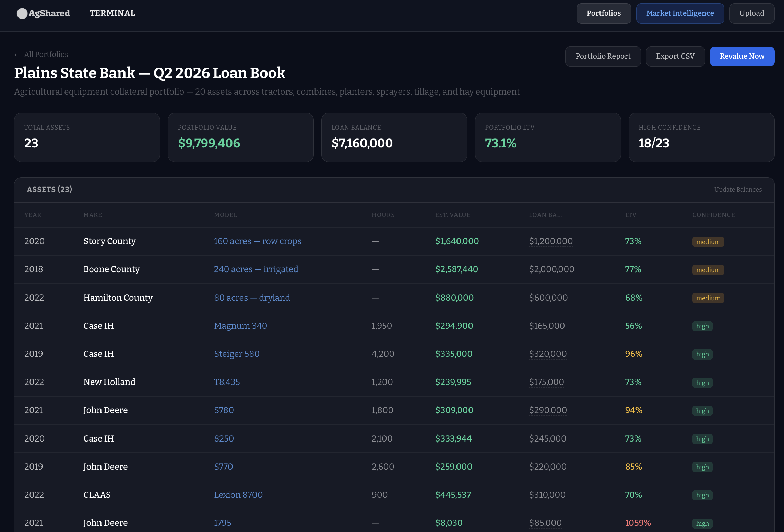
Task: Click the Revalue Now button
Action: click(x=742, y=56)
